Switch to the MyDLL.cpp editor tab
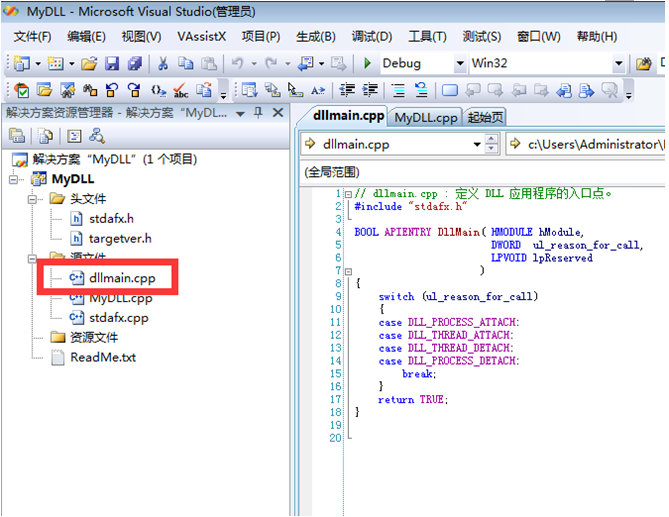This screenshot has width=669, height=517. coord(425,117)
